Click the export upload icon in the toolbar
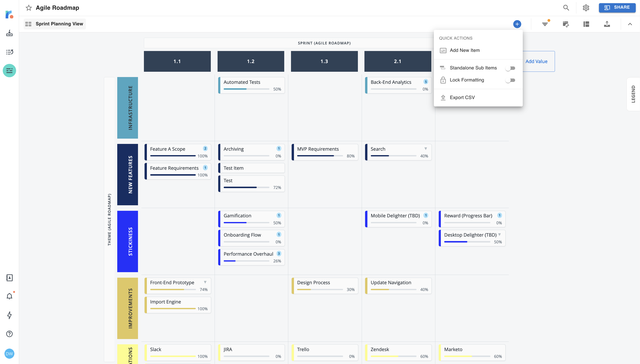Screen dimensions: 640x364 pos(607,24)
